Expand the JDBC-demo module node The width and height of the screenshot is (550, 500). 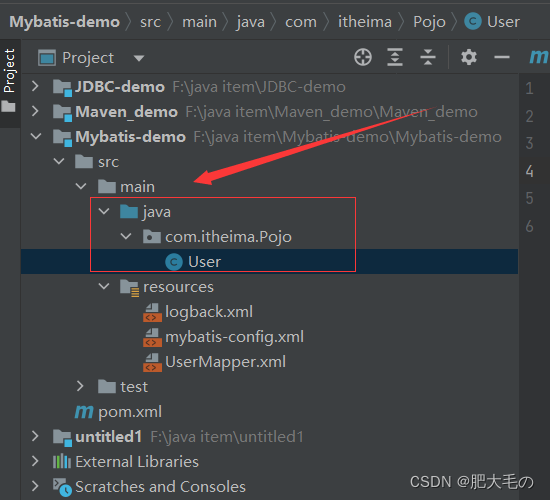point(35,86)
